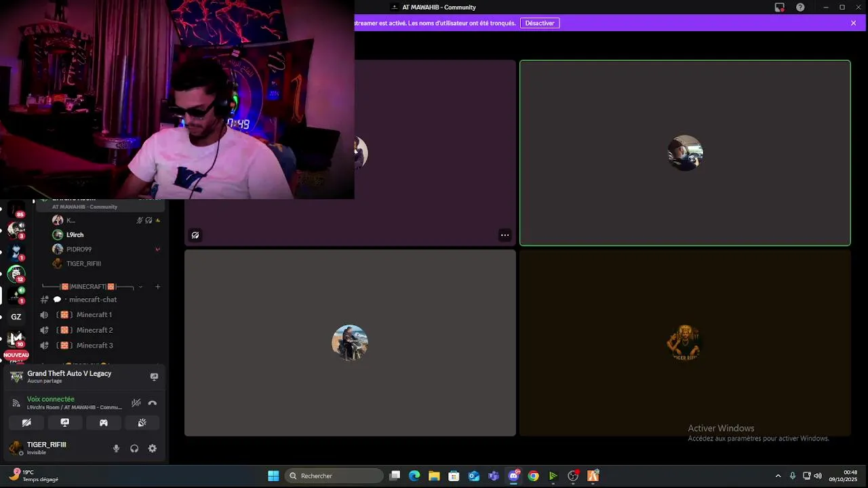Image resolution: width=868 pixels, height=488 pixels.
Task: Select the bottom-left motorcycle avatar tile
Action: (x=350, y=343)
